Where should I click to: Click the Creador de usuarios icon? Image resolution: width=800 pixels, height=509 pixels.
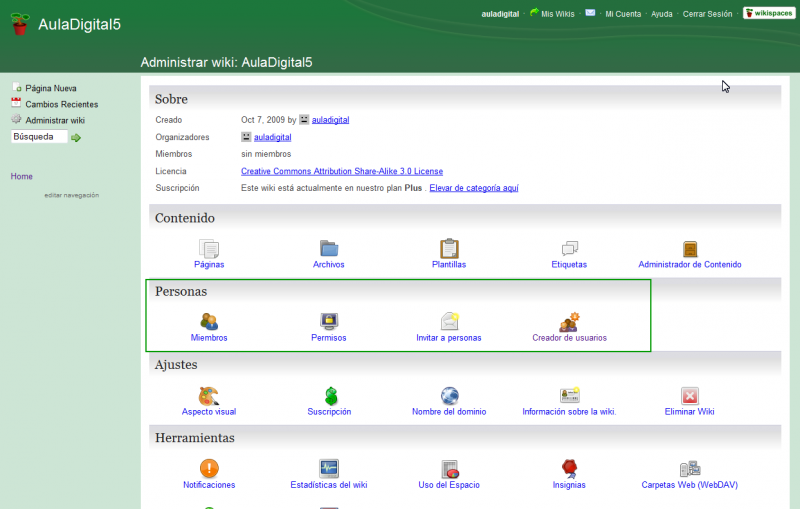(569, 322)
